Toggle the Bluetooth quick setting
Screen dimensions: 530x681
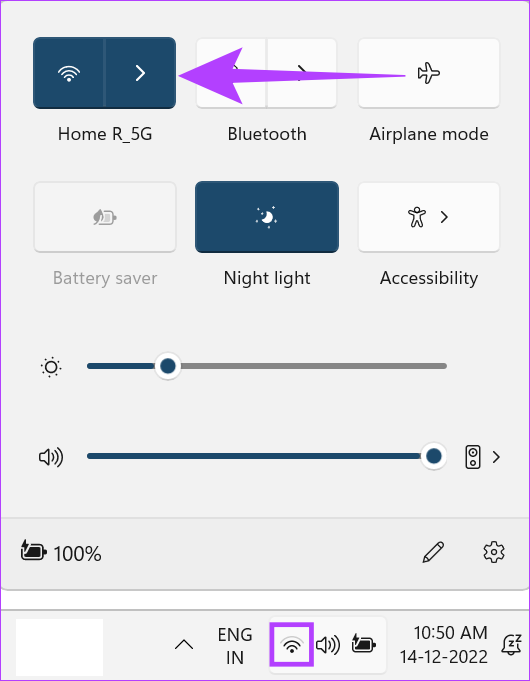click(x=231, y=73)
